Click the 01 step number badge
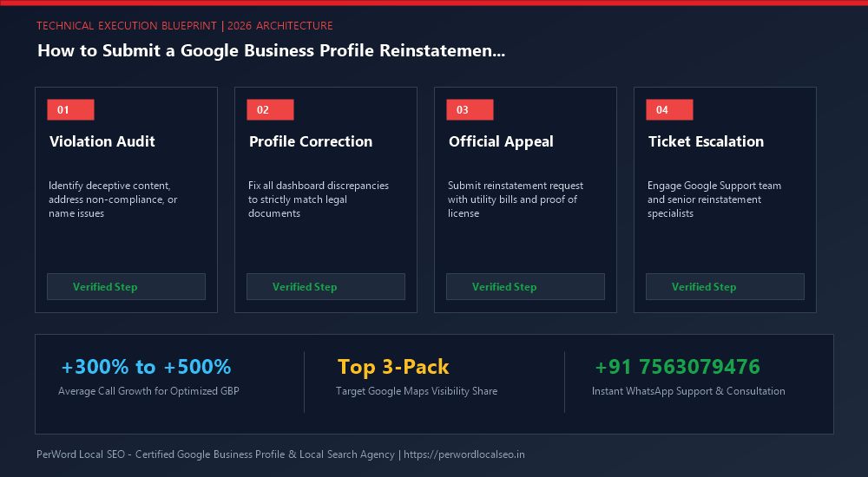868x477 pixels. click(x=70, y=109)
